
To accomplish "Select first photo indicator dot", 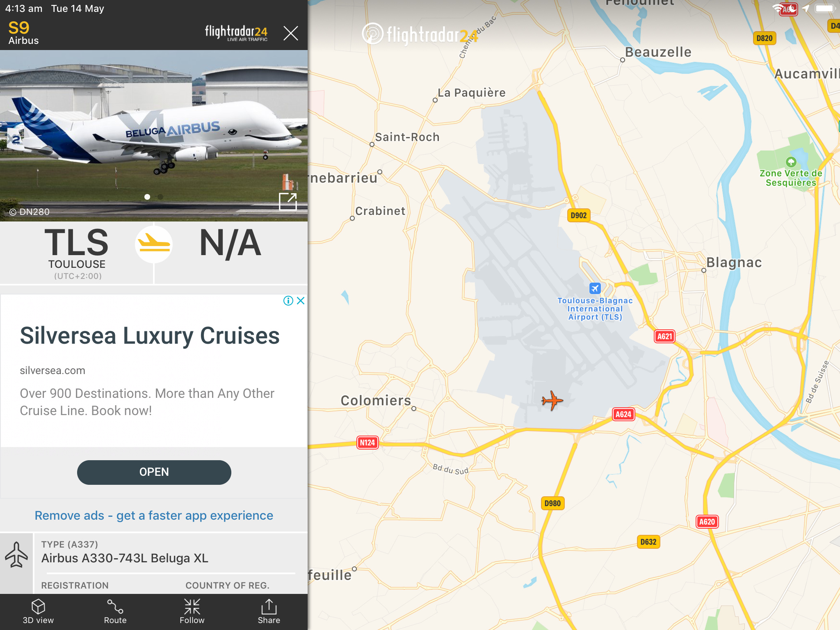I will (x=147, y=197).
